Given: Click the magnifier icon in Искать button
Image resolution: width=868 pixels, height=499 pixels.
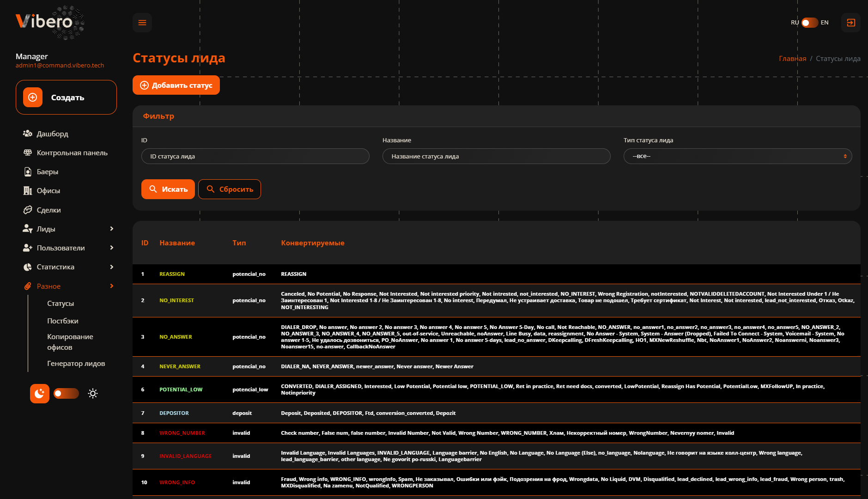Looking at the screenshot, I should (153, 189).
